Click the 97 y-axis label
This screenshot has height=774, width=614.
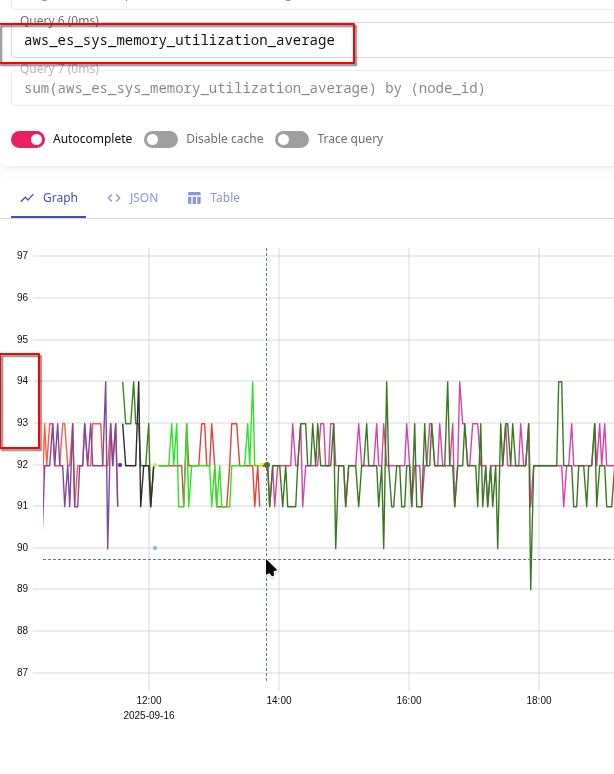(x=22, y=256)
